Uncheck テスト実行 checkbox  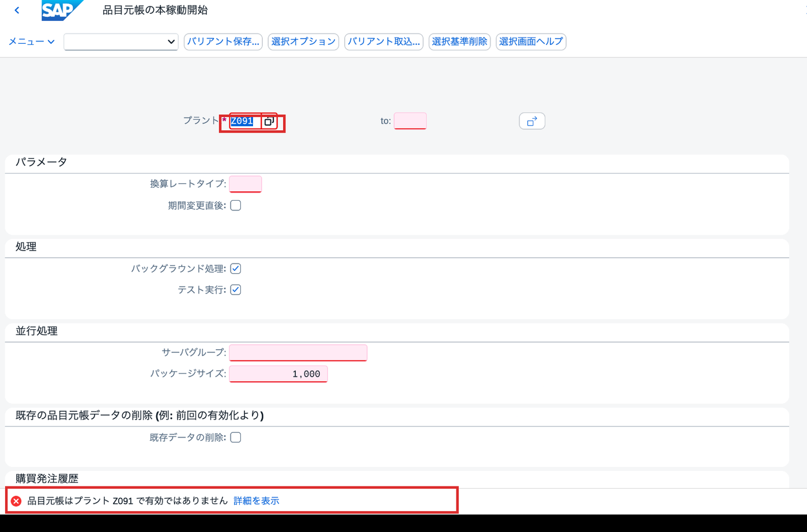point(236,290)
